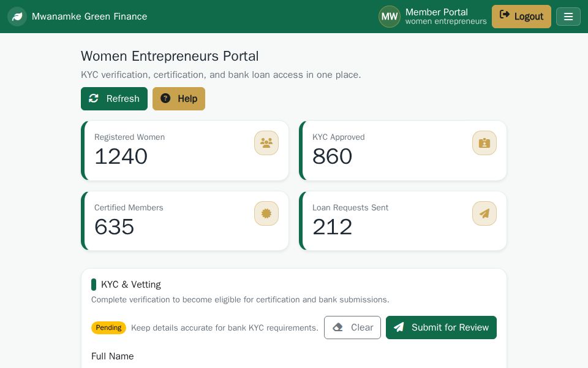Click the Full Name field label area

coord(113,356)
